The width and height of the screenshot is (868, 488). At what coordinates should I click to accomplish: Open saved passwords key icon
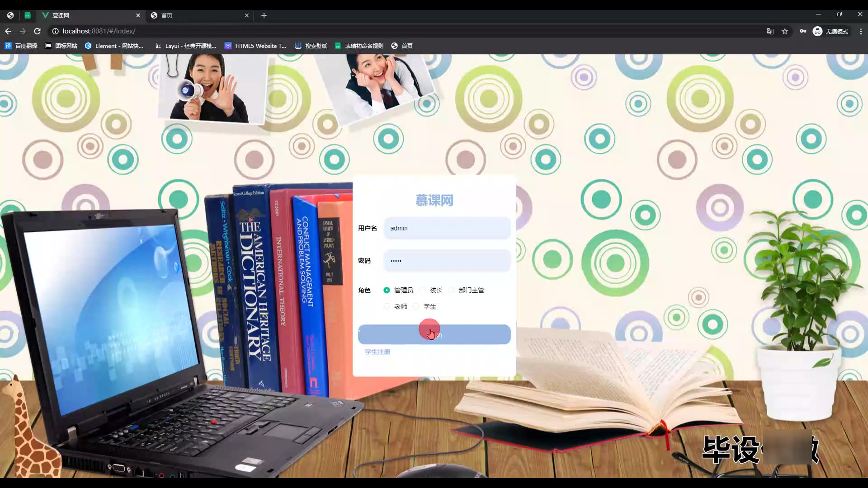pyautogui.click(x=803, y=31)
